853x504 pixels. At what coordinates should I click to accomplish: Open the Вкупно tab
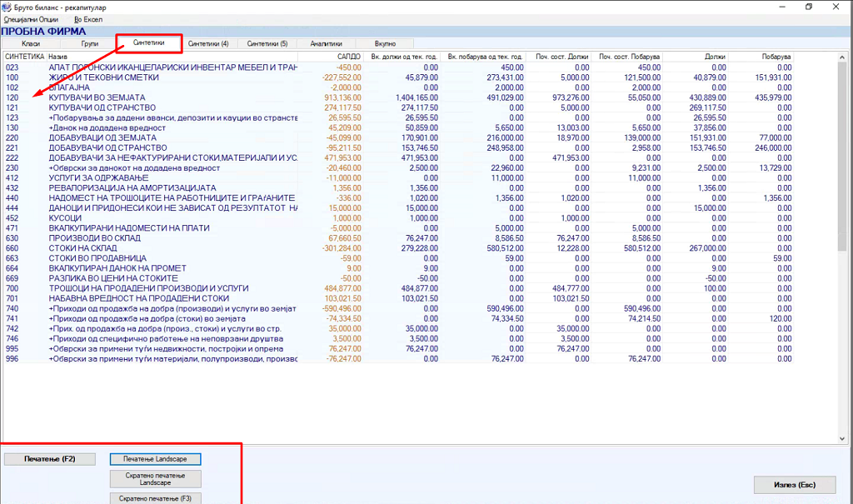(385, 43)
